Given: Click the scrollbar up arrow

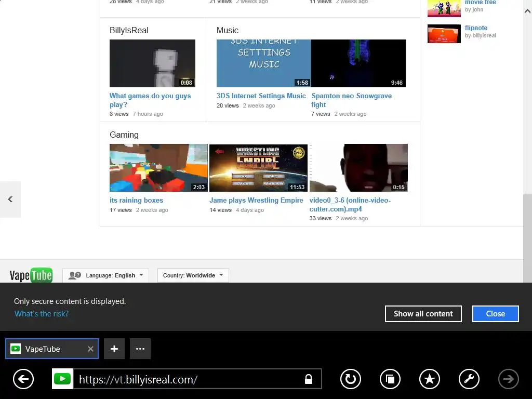Looking at the screenshot, I should [527, 11].
